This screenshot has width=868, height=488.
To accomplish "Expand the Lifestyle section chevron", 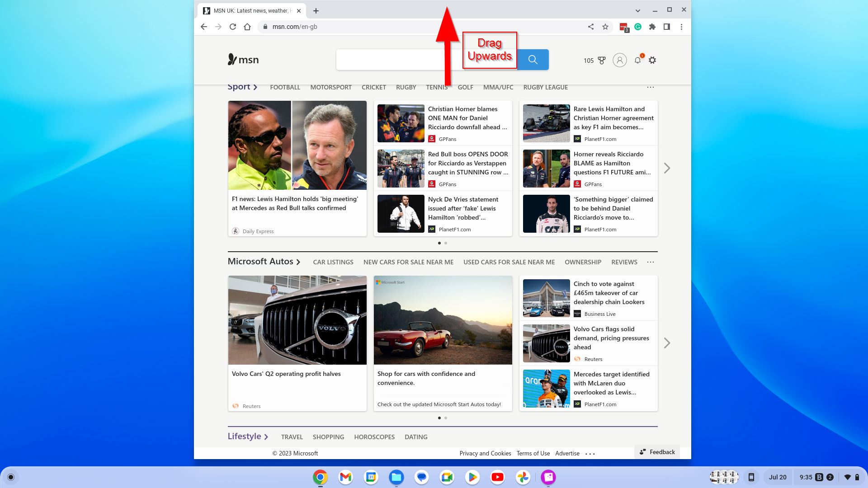I will click(x=267, y=437).
